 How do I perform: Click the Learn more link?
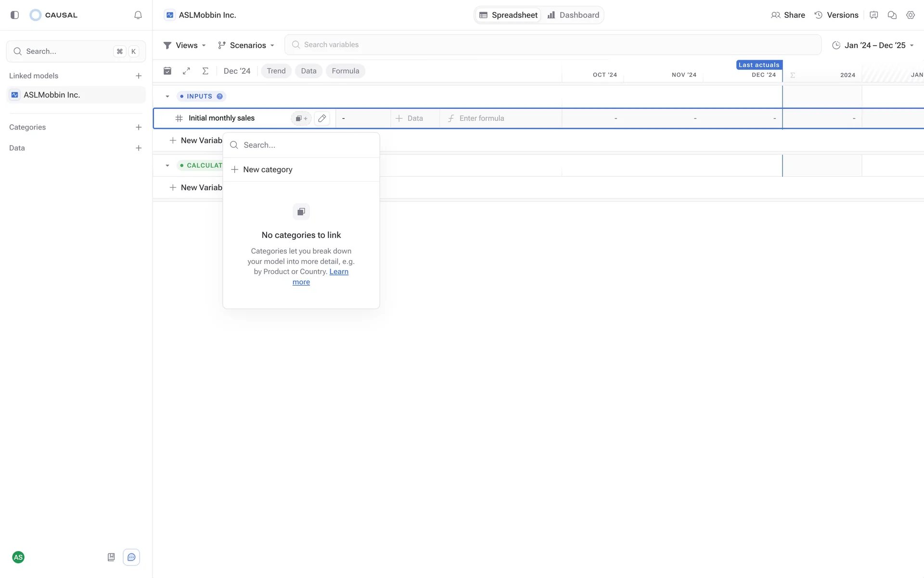tap(339, 272)
